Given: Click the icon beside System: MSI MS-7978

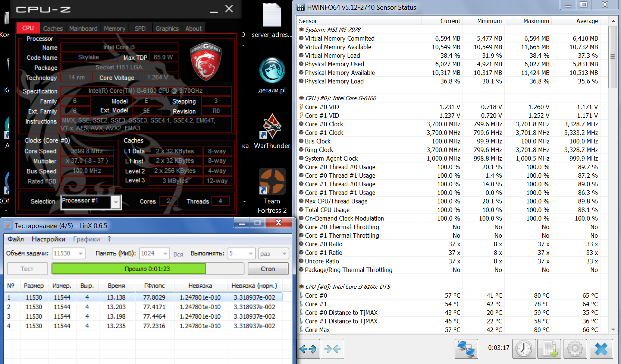Looking at the screenshot, I should (x=301, y=29).
